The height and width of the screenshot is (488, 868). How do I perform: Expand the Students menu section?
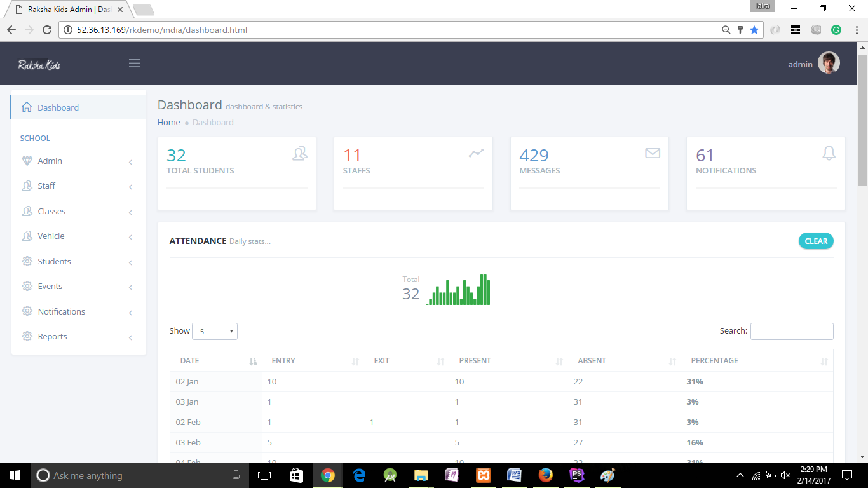pos(54,262)
